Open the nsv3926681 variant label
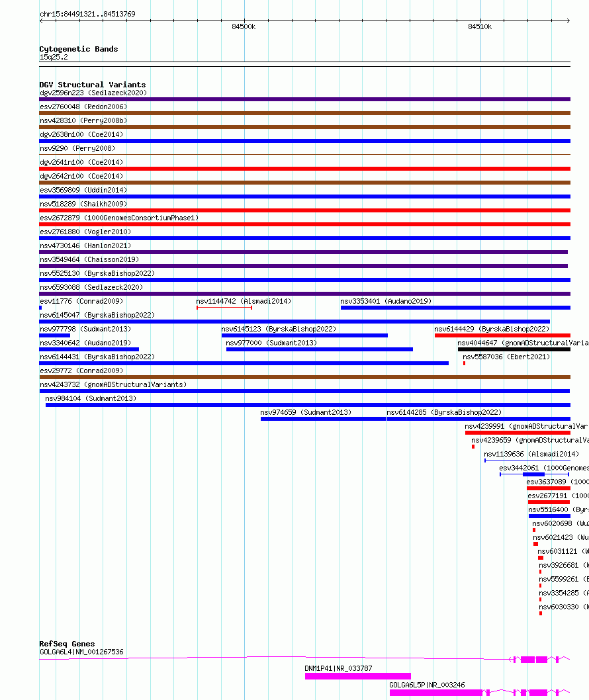589x700 pixels. pos(564,565)
